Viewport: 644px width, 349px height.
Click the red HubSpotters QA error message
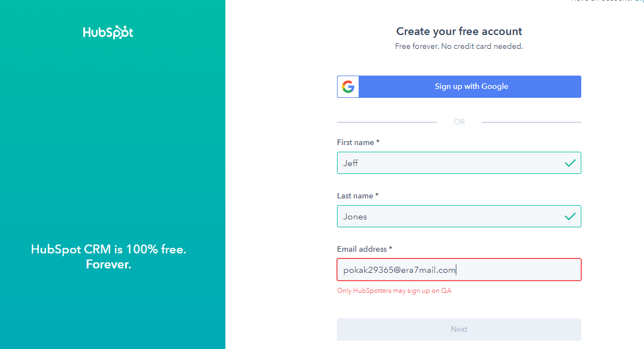pos(394,291)
